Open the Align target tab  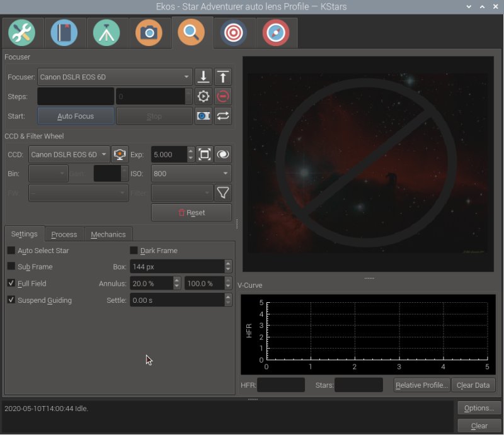(x=234, y=33)
